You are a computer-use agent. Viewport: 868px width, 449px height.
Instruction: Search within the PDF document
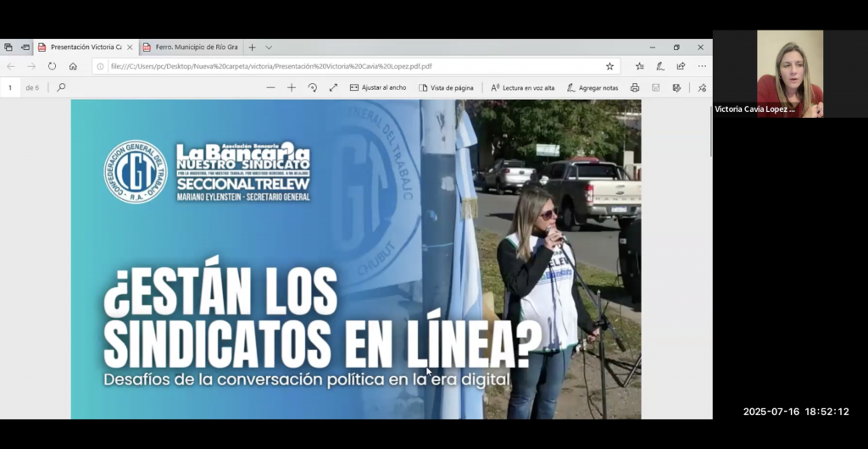click(61, 87)
